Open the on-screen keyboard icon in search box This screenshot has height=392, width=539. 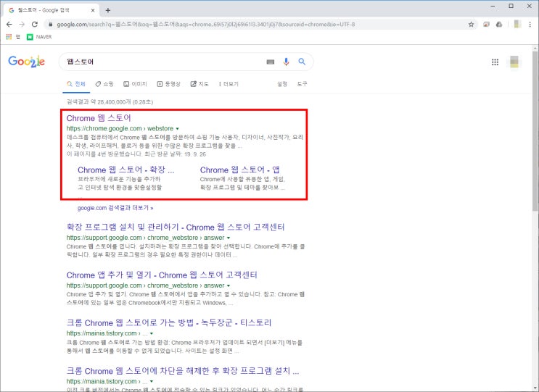(271, 62)
